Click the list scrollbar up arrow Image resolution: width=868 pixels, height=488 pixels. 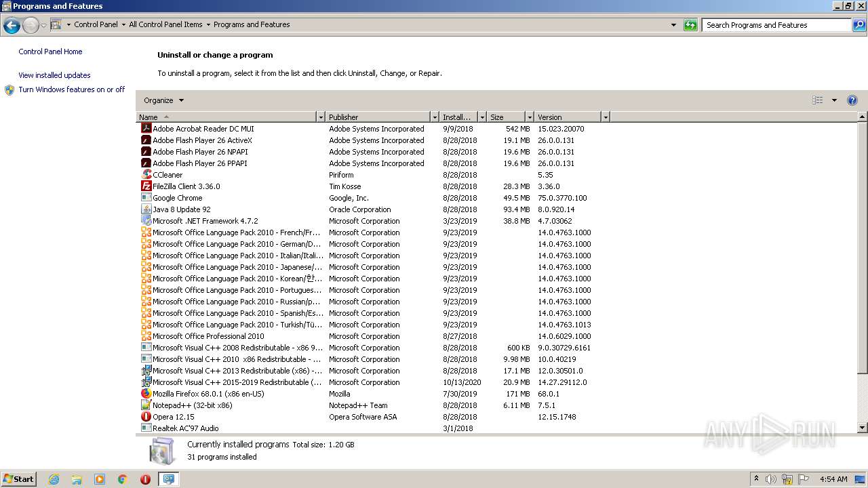coord(863,117)
